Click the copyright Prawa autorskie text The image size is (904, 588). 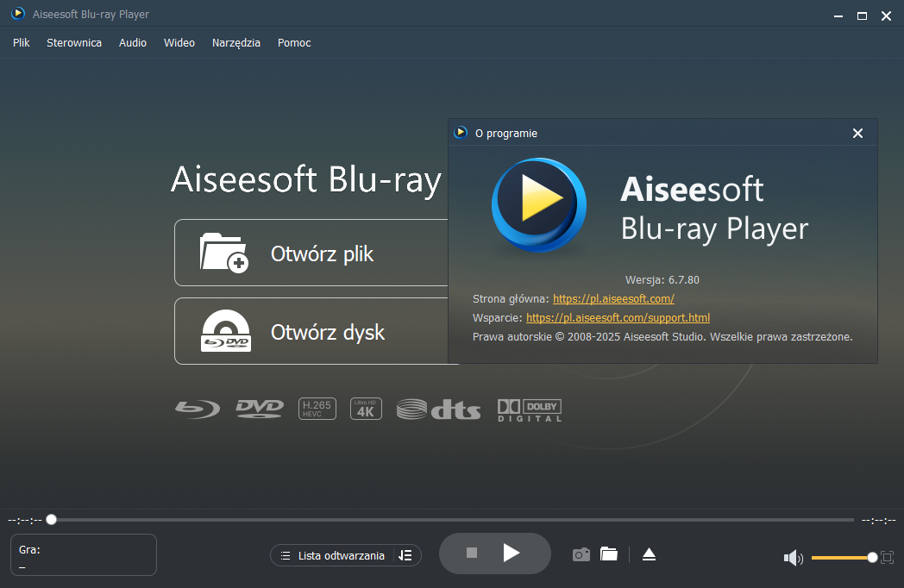point(662,336)
